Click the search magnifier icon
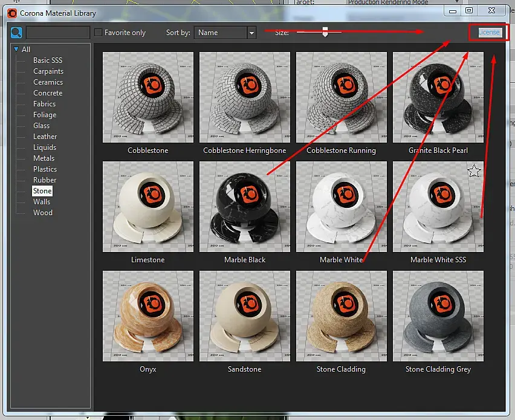Viewport: 515px width, 420px height. coord(16,33)
